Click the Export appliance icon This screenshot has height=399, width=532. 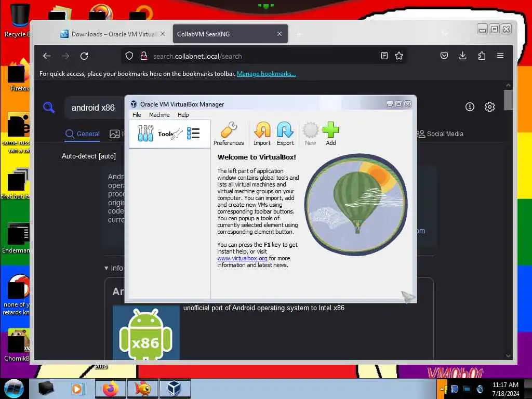[x=285, y=134]
